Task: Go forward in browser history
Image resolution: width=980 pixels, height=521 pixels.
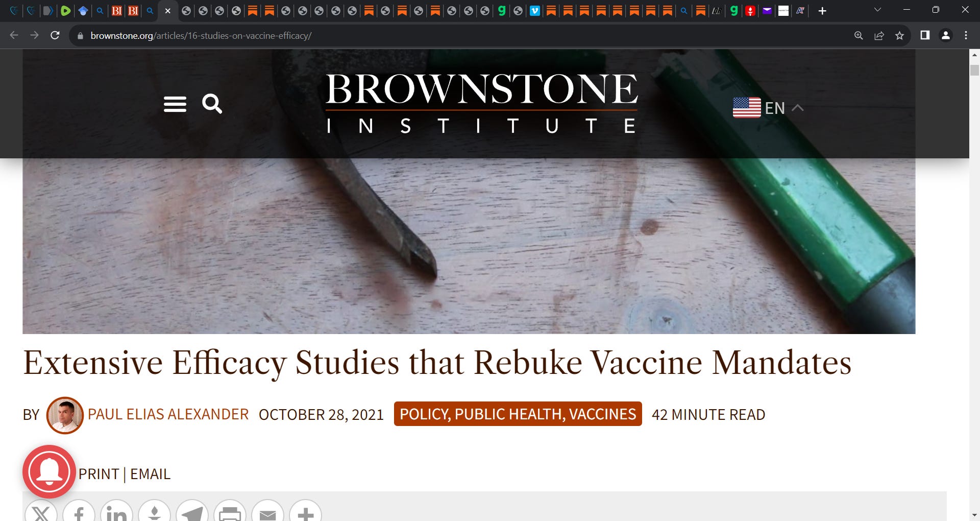Action: (34, 35)
